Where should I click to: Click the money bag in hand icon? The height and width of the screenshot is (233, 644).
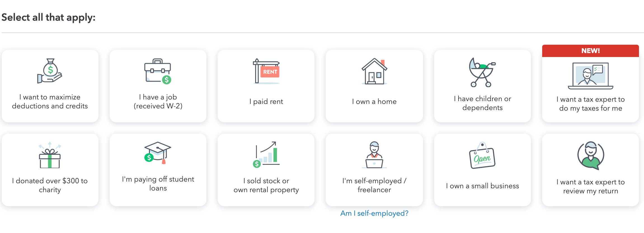50,71
